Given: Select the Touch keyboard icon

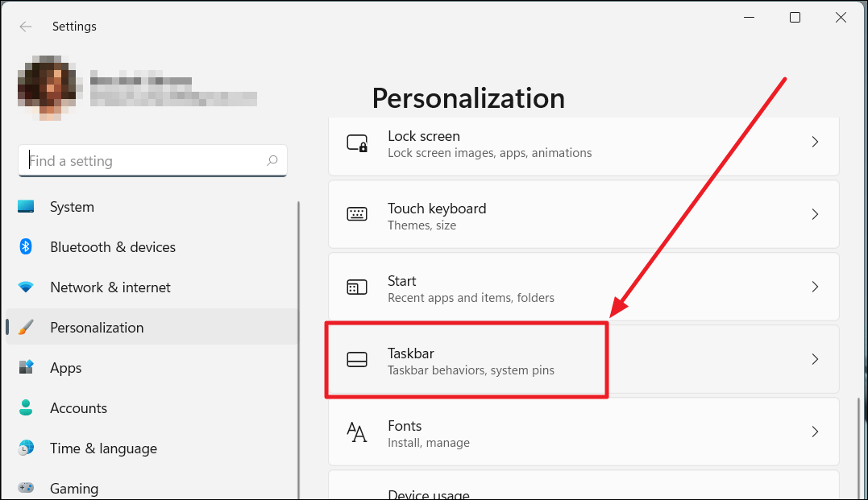Looking at the screenshot, I should (357, 214).
